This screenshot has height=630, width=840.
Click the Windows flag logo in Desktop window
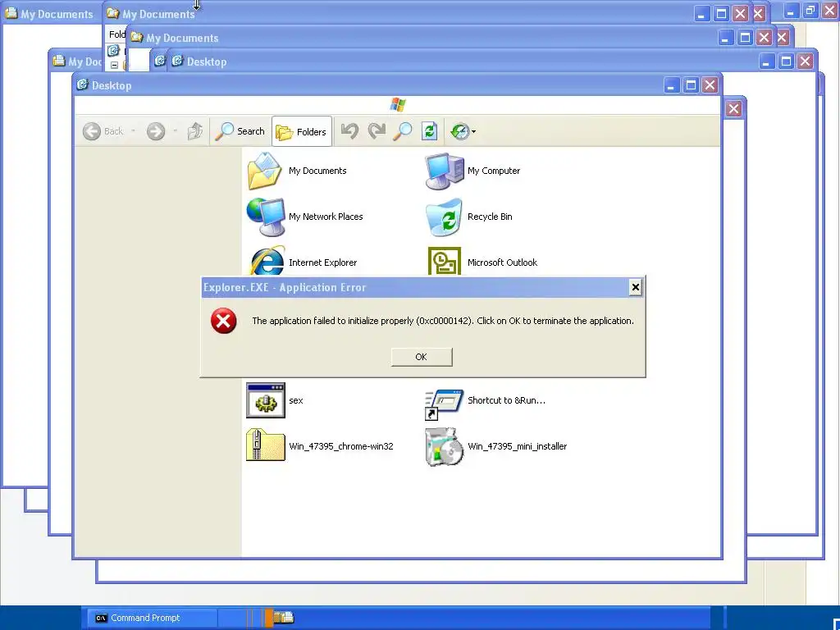click(x=398, y=104)
